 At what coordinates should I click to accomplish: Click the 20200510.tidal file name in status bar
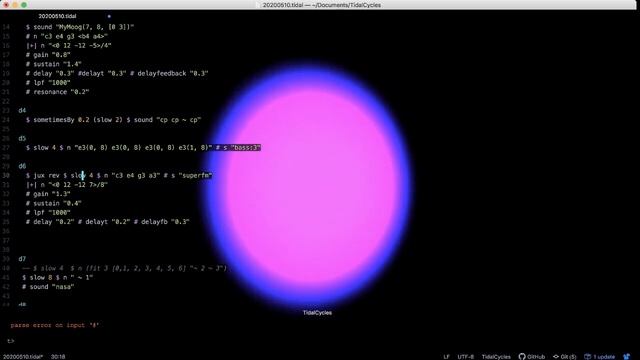click(x=22, y=356)
